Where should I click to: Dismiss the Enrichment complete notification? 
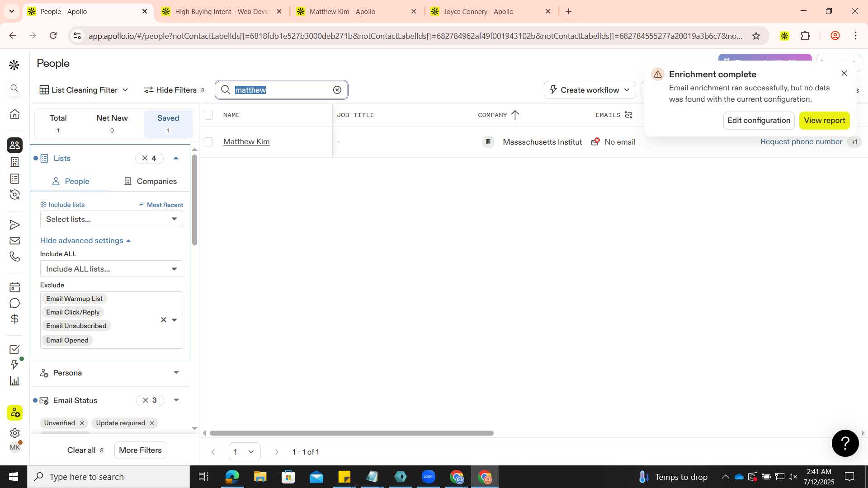[x=844, y=73]
